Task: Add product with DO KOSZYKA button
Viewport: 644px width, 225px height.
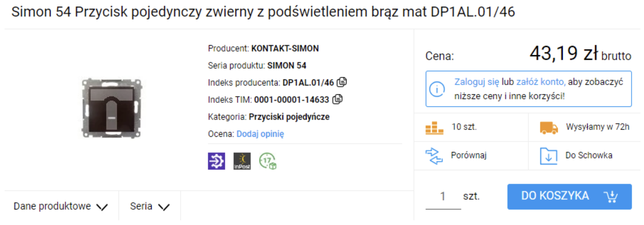Action: [x=569, y=196]
